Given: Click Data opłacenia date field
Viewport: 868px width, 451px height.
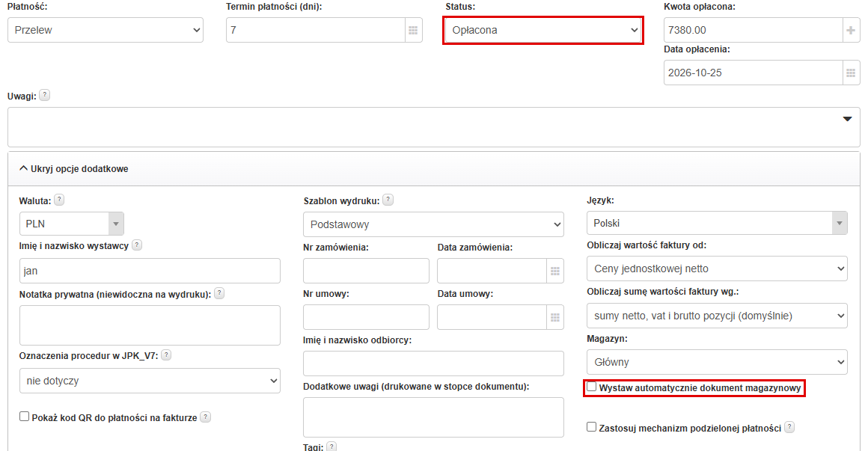Looking at the screenshot, I should 754,73.
